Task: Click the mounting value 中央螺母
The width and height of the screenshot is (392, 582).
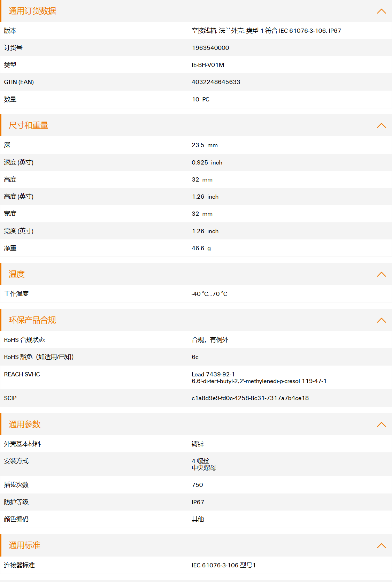Action: [x=204, y=468]
